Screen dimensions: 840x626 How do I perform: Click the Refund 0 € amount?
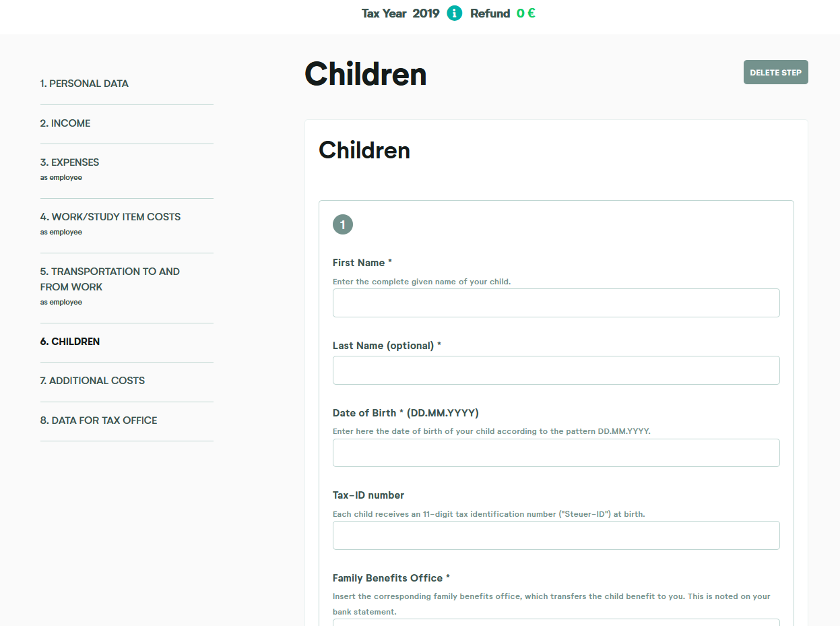click(525, 13)
